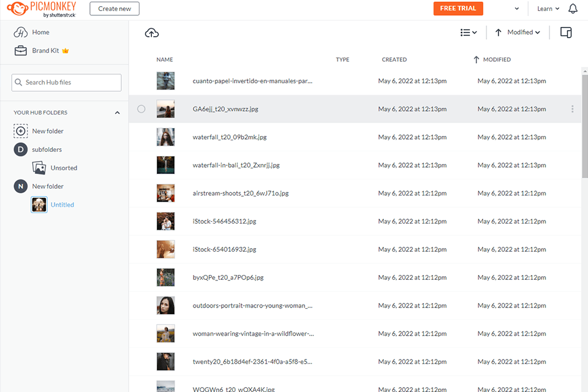Click the Brand Kit crown icon
Image resolution: width=588 pixels, height=392 pixels.
coord(66,51)
